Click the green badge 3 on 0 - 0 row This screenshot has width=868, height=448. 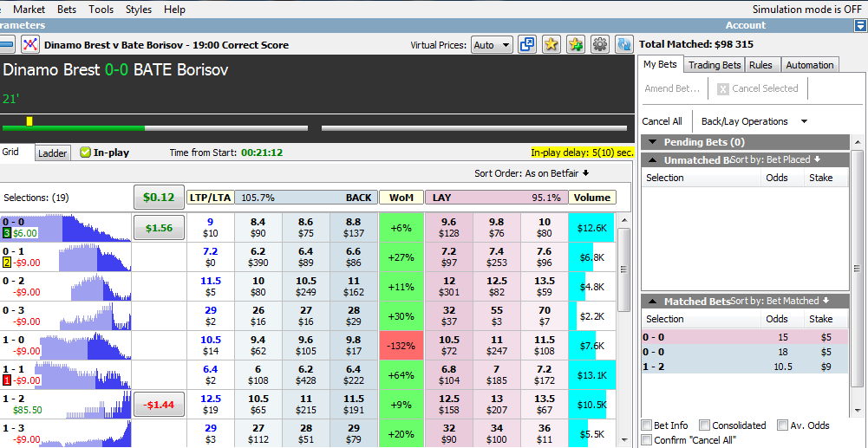6,233
